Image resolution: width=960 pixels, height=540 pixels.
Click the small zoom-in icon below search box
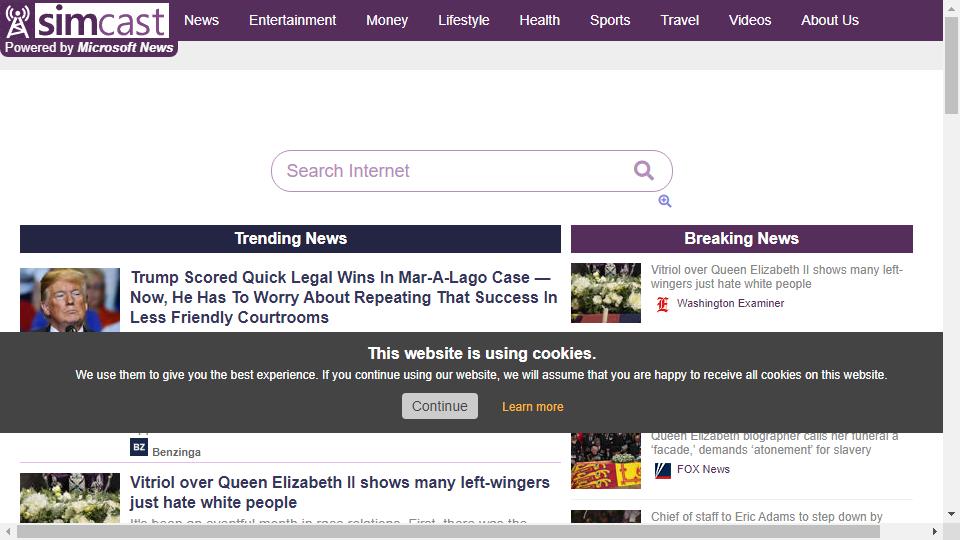pyautogui.click(x=665, y=201)
